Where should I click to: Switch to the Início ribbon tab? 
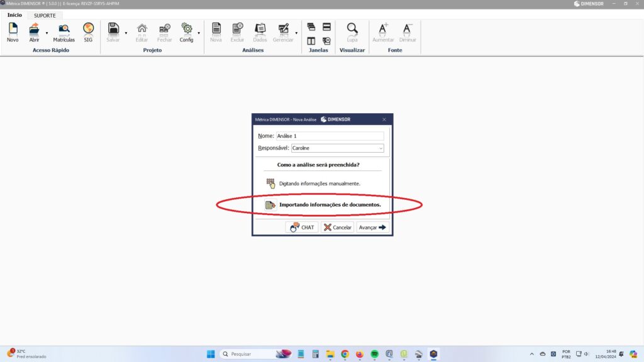(x=15, y=15)
